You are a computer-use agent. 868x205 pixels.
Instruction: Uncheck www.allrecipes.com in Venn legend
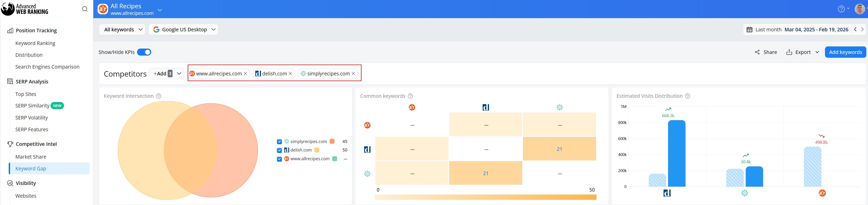pos(279,159)
